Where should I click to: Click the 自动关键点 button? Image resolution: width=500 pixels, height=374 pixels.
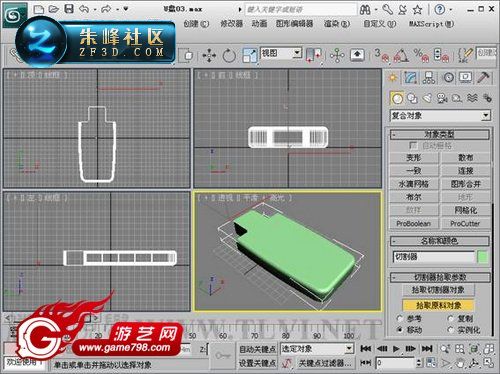click(x=257, y=349)
